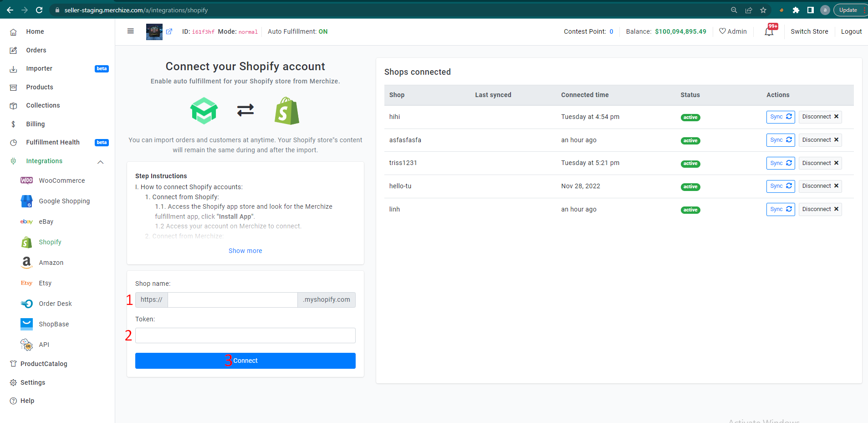Click Switch Store
Viewport: 868px width, 423px height.
pyautogui.click(x=809, y=31)
